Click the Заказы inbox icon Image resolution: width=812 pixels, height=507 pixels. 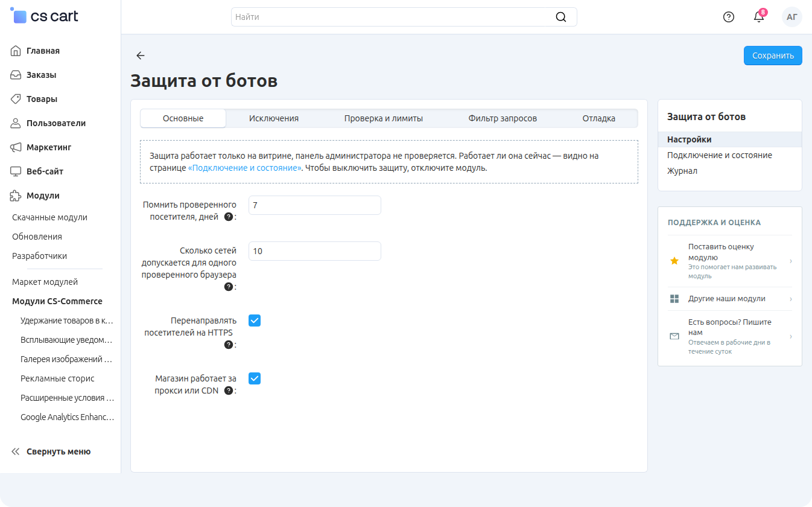tap(16, 75)
